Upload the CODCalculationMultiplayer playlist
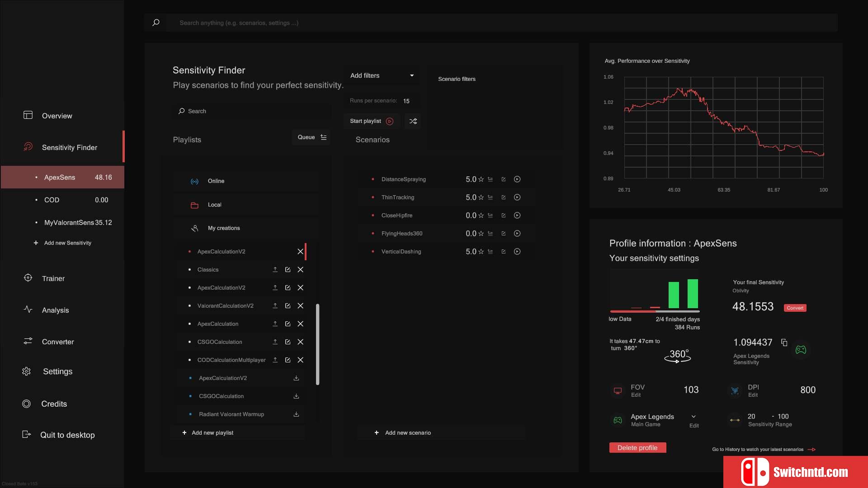 [x=275, y=360]
